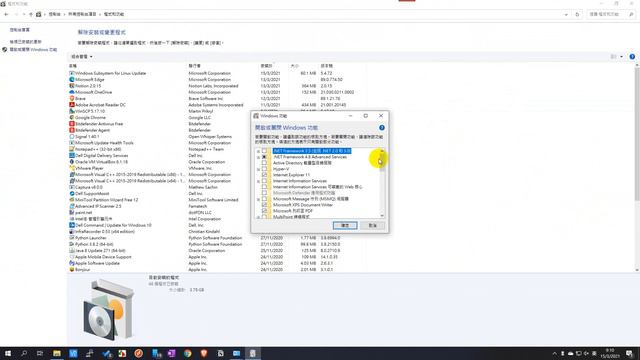Viewport: 640px width, 360px height.
Task: Click the Notion 2.0.15 program icon
Action: tap(72, 86)
